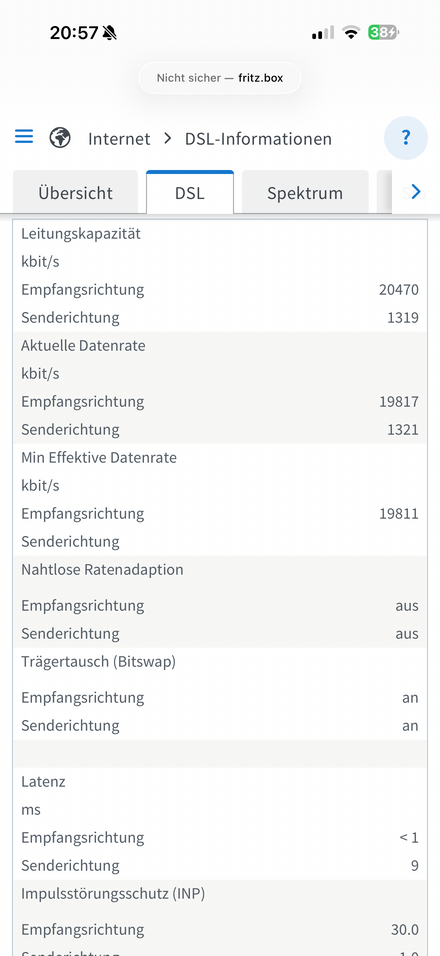
Task: Tap the silent mode bell icon
Action: tap(110, 33)
